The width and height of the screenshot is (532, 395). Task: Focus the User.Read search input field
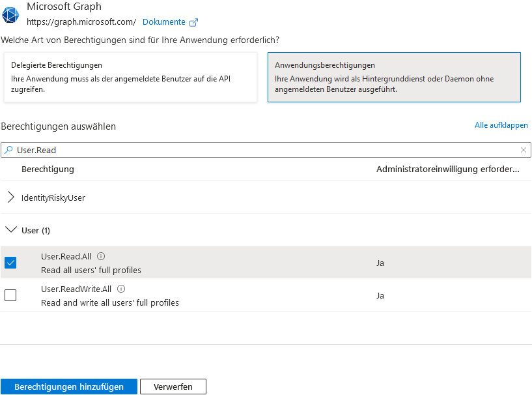click(x=266, y=150)
